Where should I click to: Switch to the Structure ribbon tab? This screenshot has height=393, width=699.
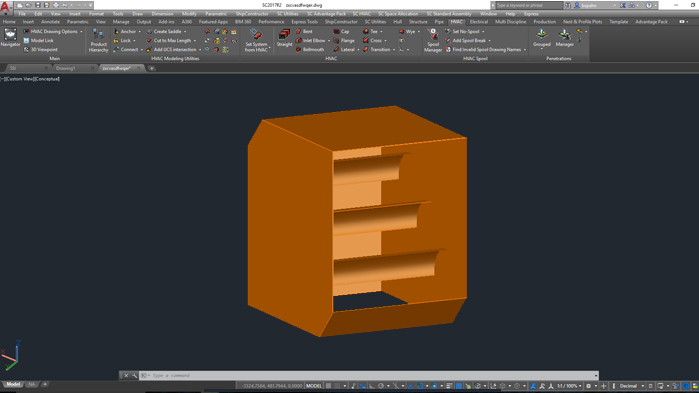point(418,21)
